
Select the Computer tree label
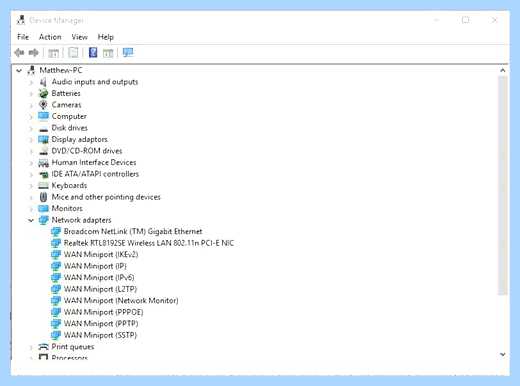pos(69,116)
